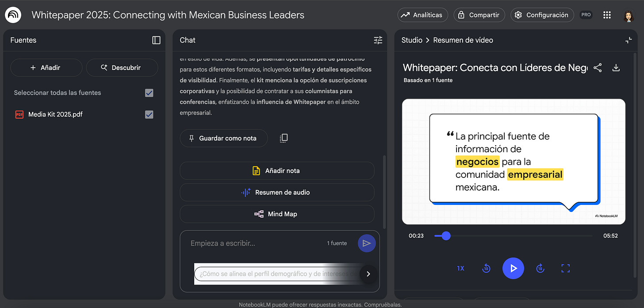Rewind the video 10 seconds
This screenshot has width=644, height=308.
click(x=486, y=268)
